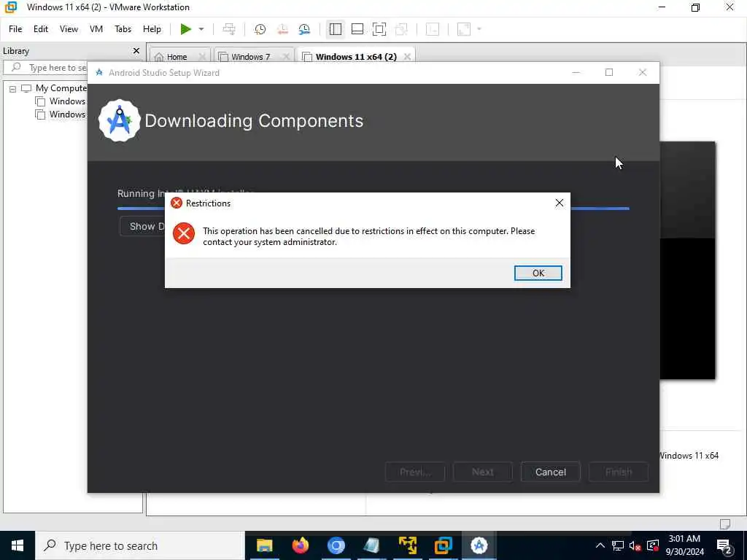Collapse the My Computer tree node
This screenshot has width=747, height=560.
(13, 88)
